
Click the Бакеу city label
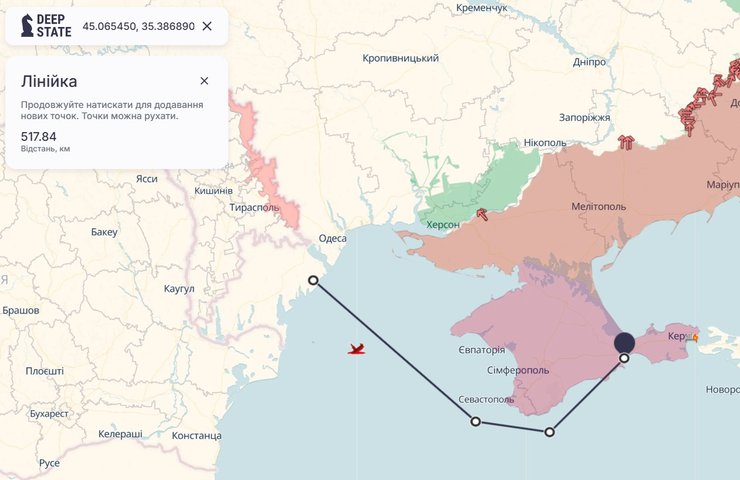tap(104, 232)
